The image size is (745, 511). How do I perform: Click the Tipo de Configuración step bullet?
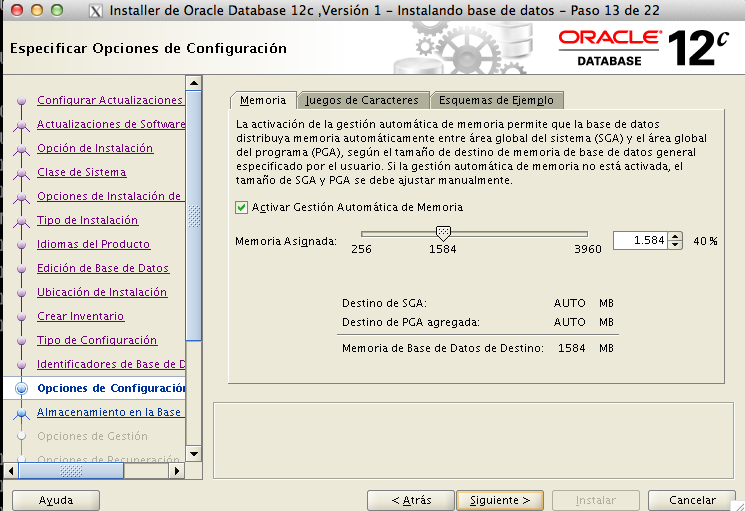(21, 341)
